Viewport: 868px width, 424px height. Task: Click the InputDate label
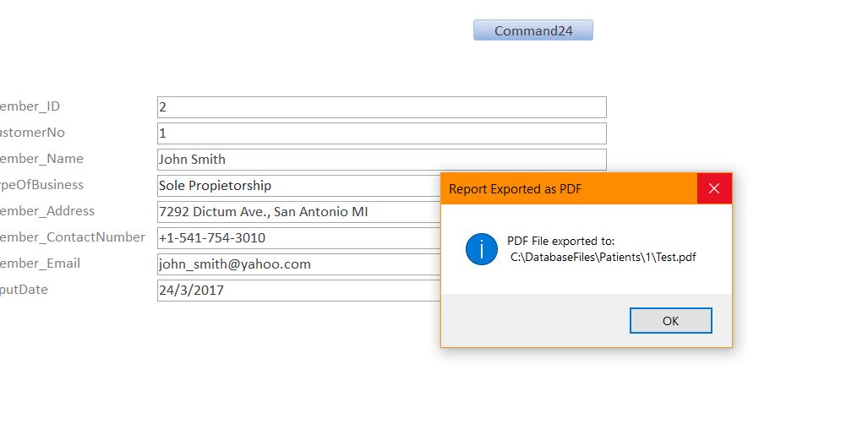pos(25,290)
